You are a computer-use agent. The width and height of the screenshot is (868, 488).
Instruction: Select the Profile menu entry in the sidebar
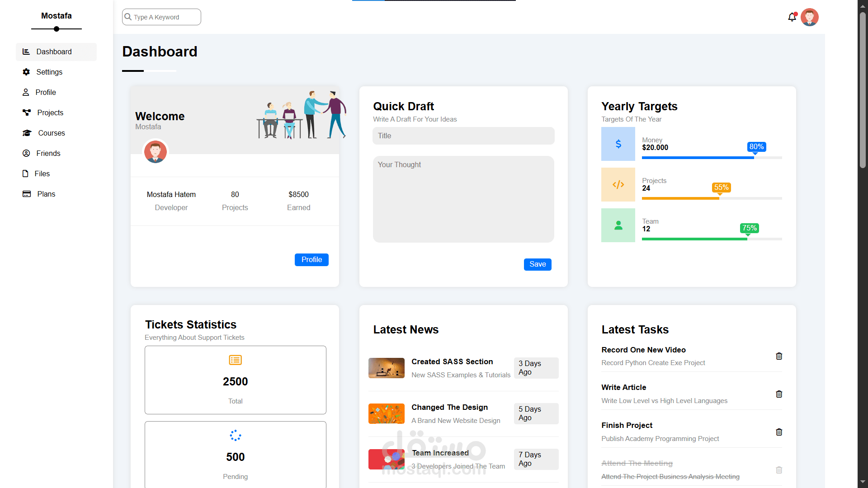point(45,92)
